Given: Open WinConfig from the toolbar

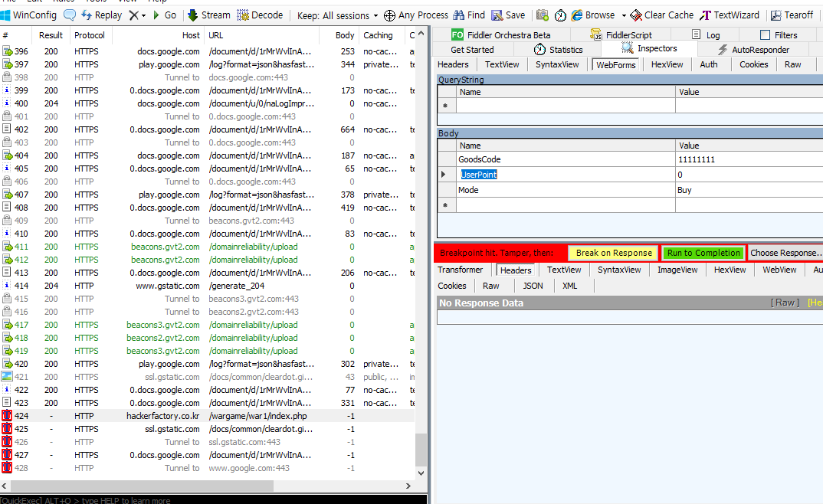Looking at the screenshot, I should tap(29, 15).
